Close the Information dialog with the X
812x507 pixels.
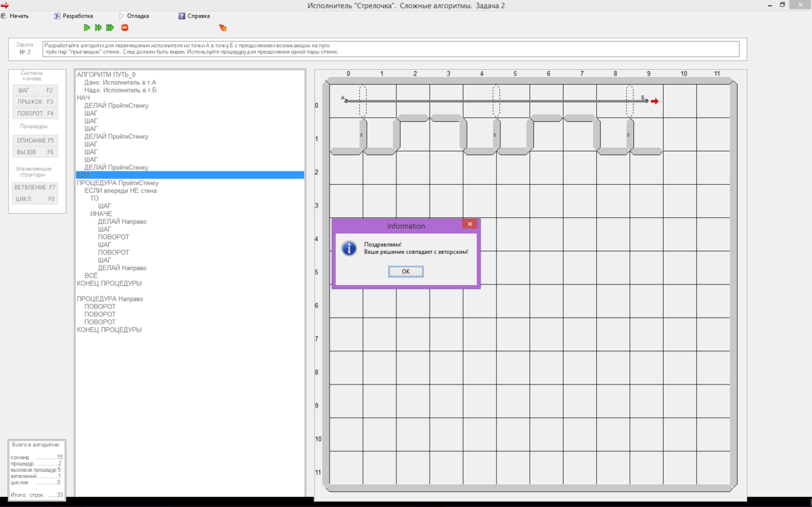tap(470, 225)
